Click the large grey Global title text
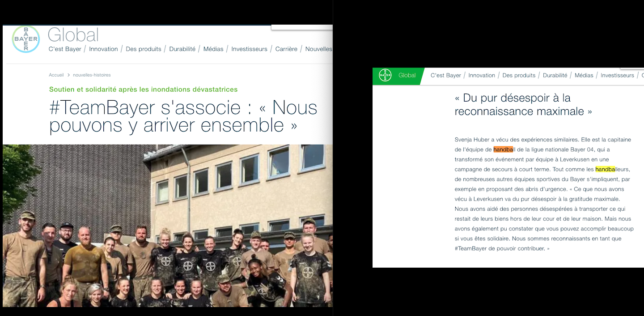This screenshot has width=644, height=316. coord(73,35)
